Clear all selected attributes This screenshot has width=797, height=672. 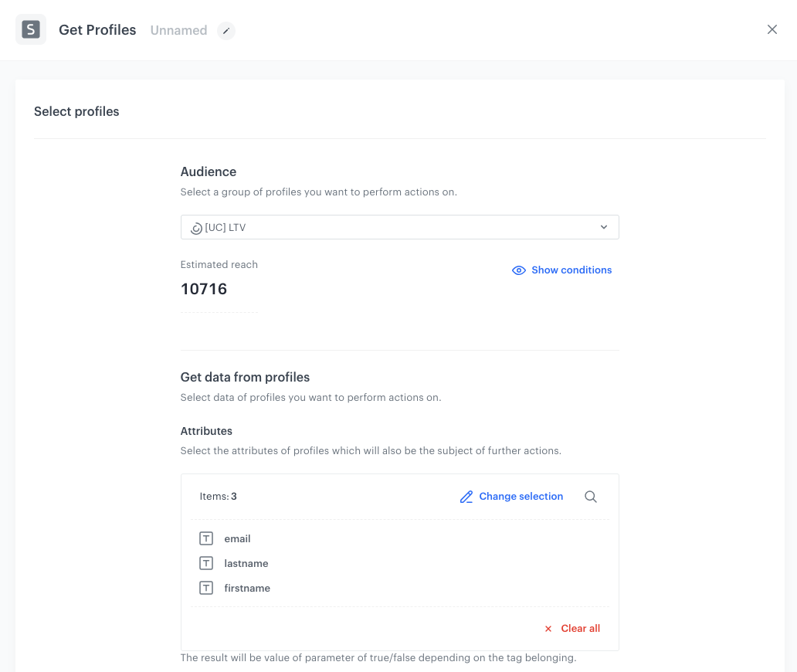(579, 629)
